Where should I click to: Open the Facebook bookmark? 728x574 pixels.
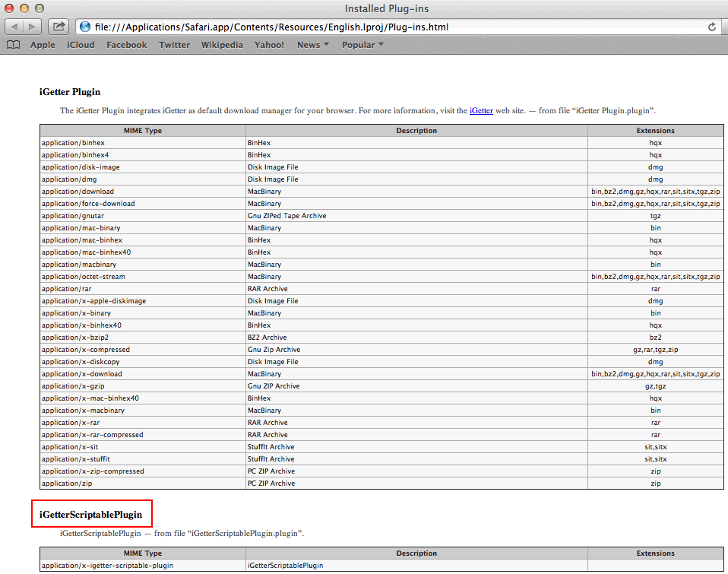(x=126, y=45)
